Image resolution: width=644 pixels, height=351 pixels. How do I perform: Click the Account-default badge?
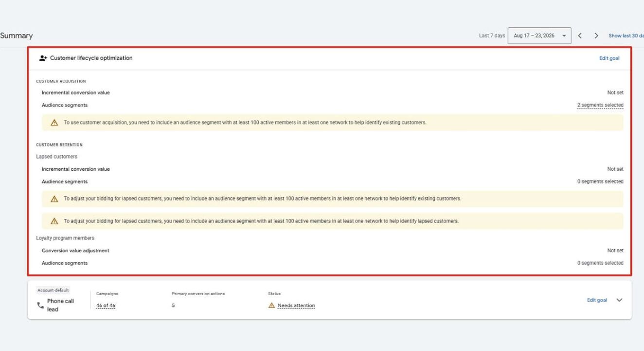click(x=53, y=290)
